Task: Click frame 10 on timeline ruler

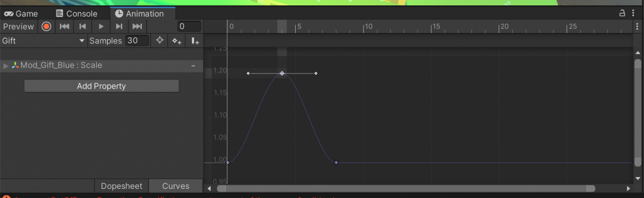Action: (x=368, y=27)
